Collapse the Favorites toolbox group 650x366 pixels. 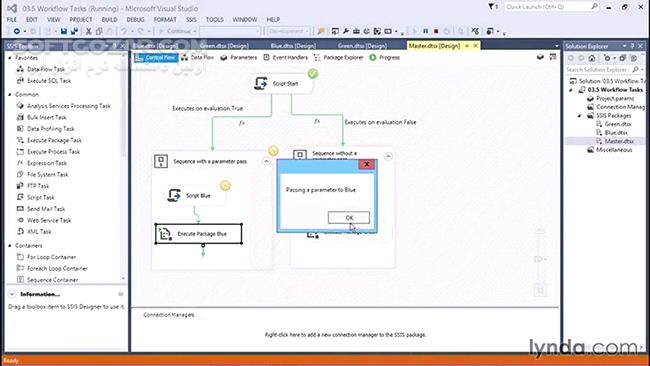coord(10,58)
